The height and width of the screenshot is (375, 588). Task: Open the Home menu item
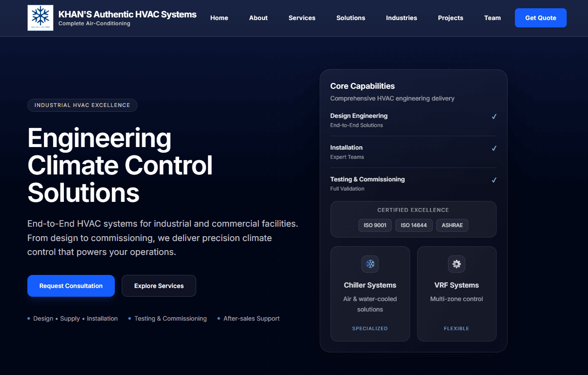point(219,18)
